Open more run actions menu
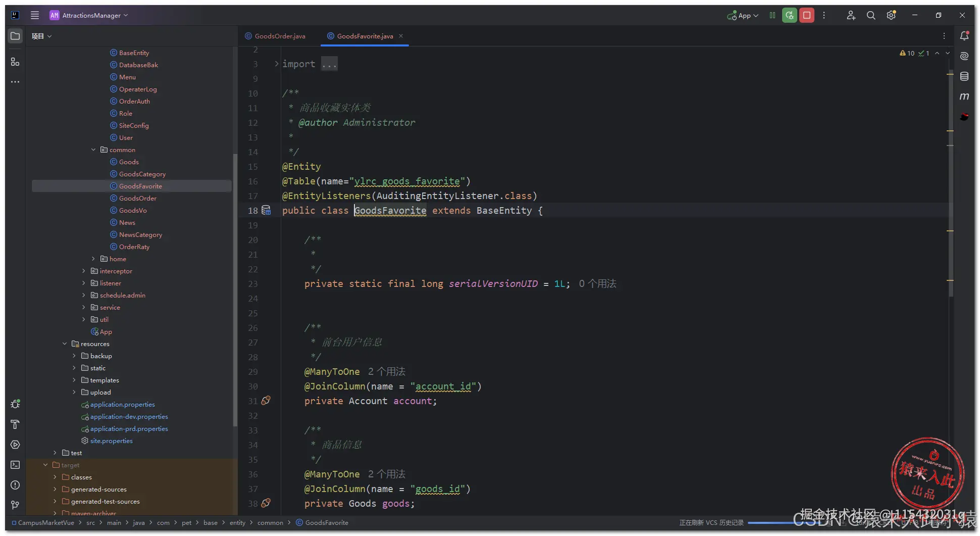The image size is (980, 536). pos(824,15)
